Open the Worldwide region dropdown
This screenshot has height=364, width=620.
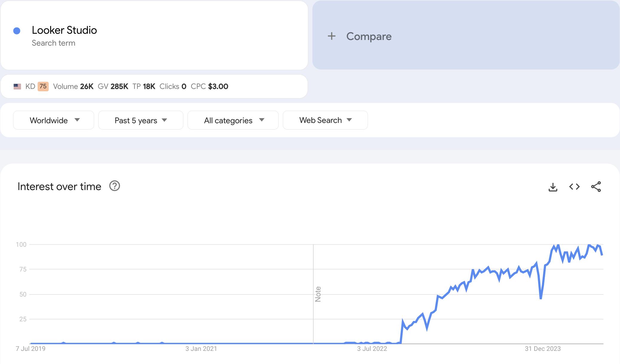coord(53,120)
